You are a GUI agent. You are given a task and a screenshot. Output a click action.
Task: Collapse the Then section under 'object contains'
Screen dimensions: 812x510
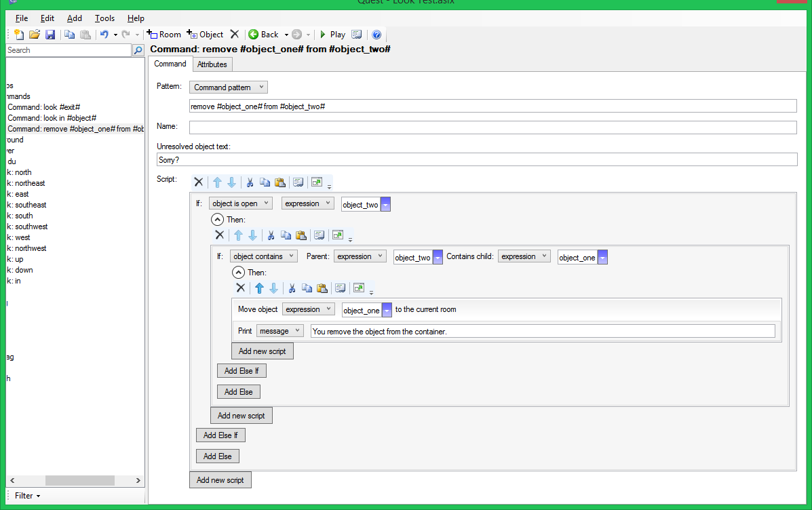tap(238, 273)
